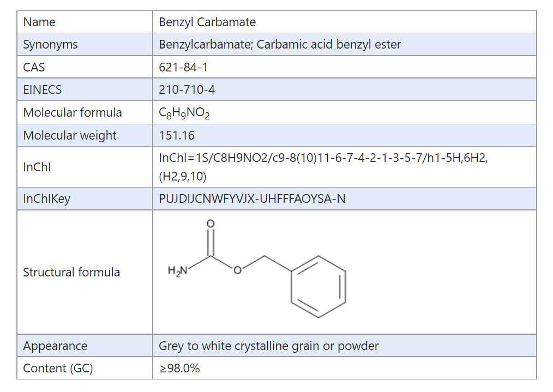Click the molecular weight value 151.16
The width and height of the screenshot is (553, 392).
177,135
